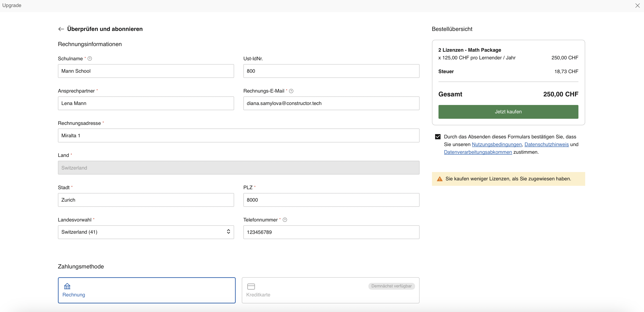Uncheck the terms agreement checkbox
Screen dimensions: 644x312
tap(438, 137)
